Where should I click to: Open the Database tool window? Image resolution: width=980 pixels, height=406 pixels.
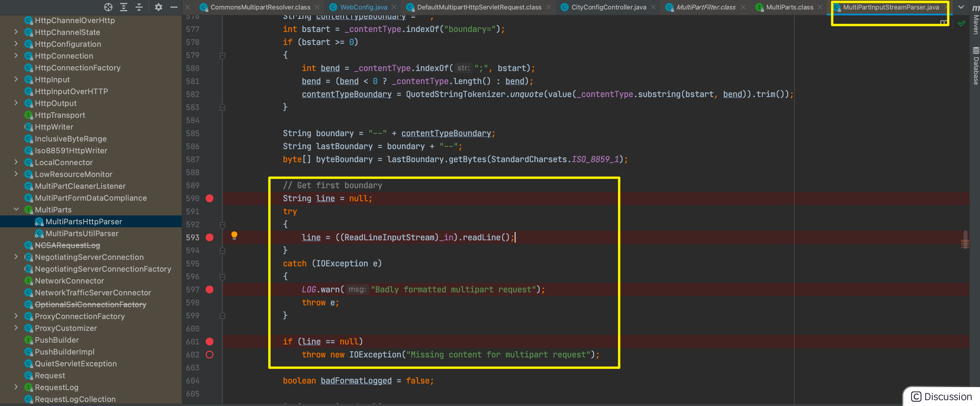[976, 65]
